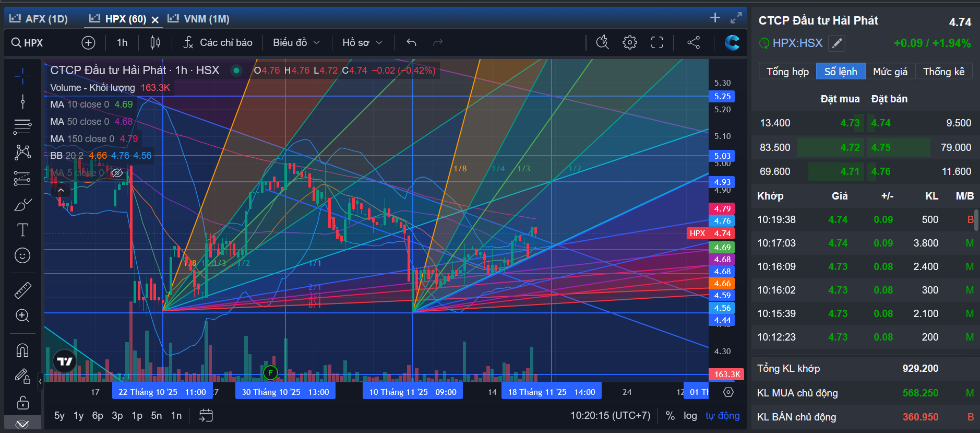Redo the chart action
This screenshot has width=980, height=433.
438,42
